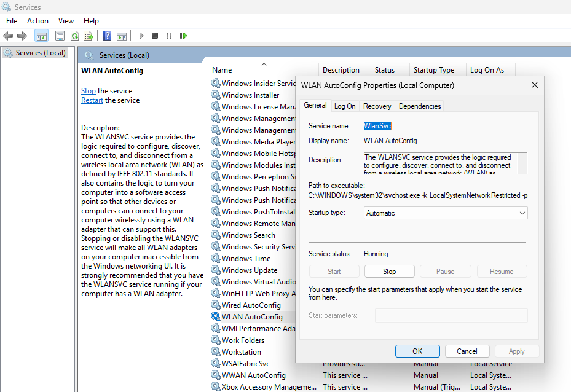Click the Show/Hide Console Tree toolbar icon

(x=42, y=36)
